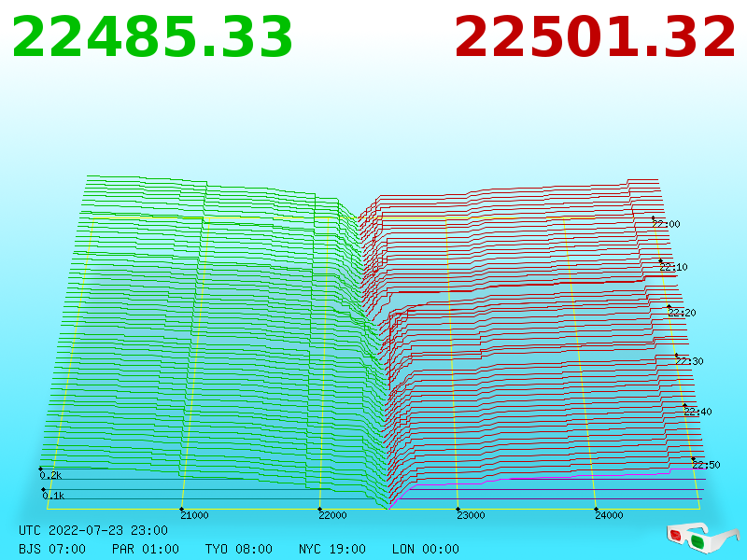Click the PAR 01:00 time label
This screenshot has height=560, width=747.
pos(146,549)
